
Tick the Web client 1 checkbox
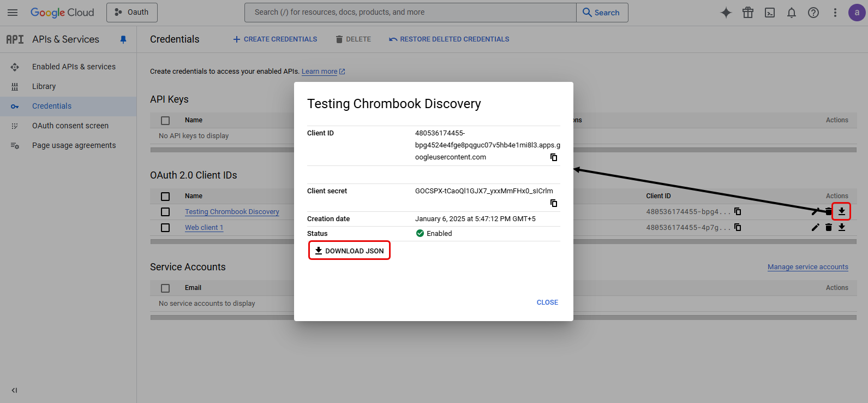pyautogui.click(x=165, y=228)
